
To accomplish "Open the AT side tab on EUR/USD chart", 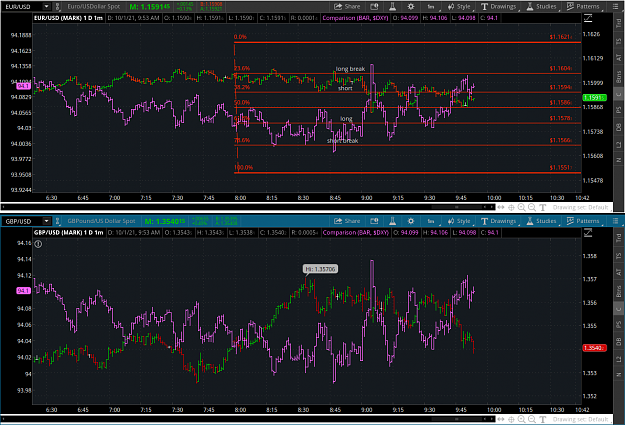I will pos(619,58).
